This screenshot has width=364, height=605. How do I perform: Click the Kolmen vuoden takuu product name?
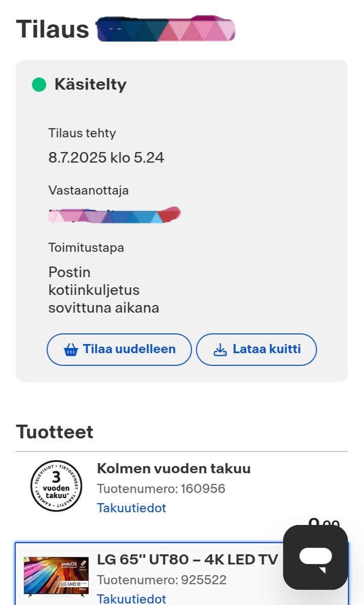click(174, 468)
